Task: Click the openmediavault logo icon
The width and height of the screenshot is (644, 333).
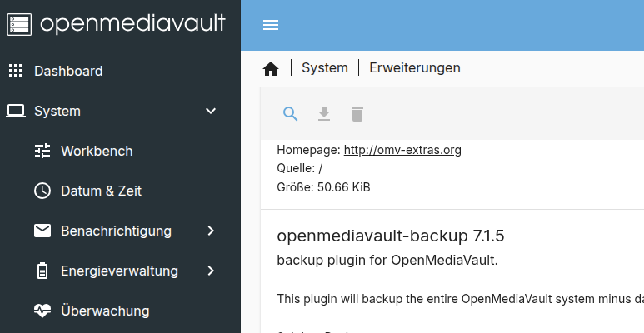Action: pos(18,23)
